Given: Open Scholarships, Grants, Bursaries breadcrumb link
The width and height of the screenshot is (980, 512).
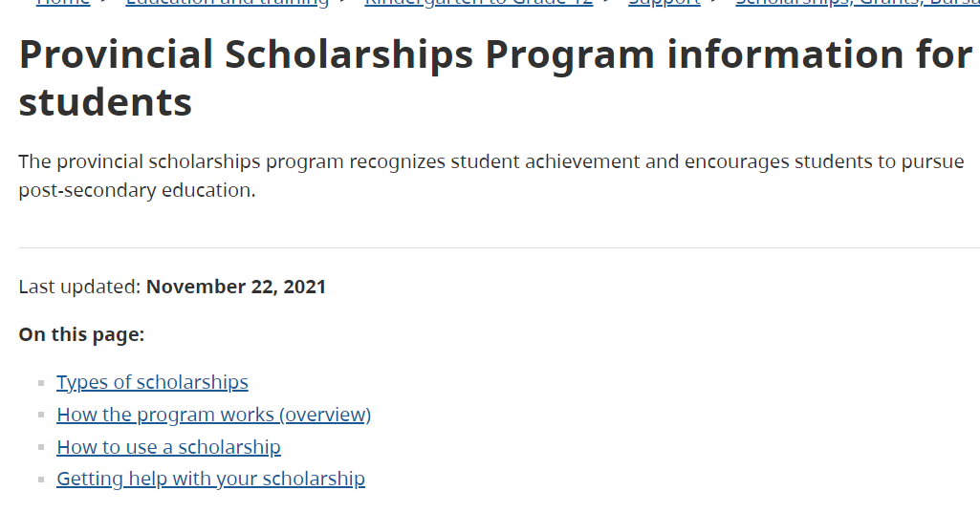Looking at the screenshot, I should pos(857,3).
